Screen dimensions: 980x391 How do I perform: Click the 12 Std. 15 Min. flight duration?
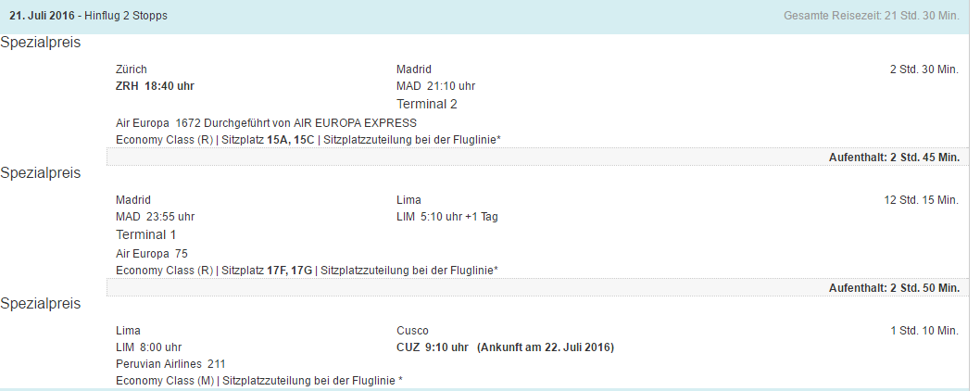[x=921, y=200]
